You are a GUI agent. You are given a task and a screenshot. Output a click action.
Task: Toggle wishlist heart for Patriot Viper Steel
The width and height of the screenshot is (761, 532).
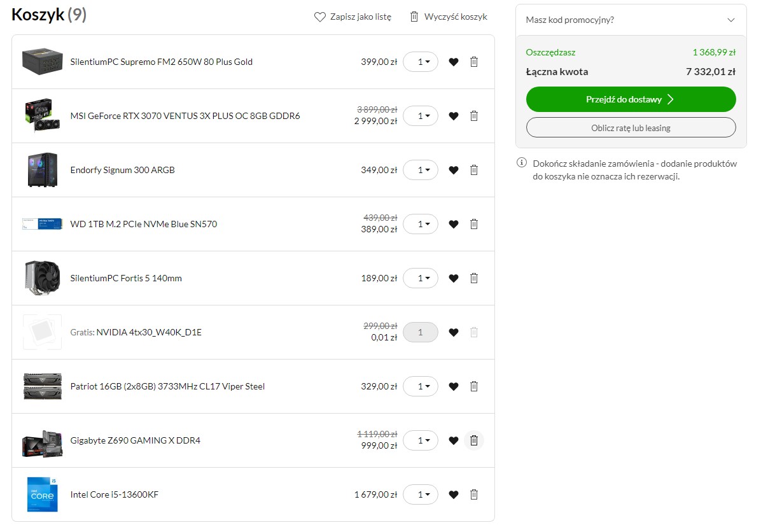click(453, 386)
